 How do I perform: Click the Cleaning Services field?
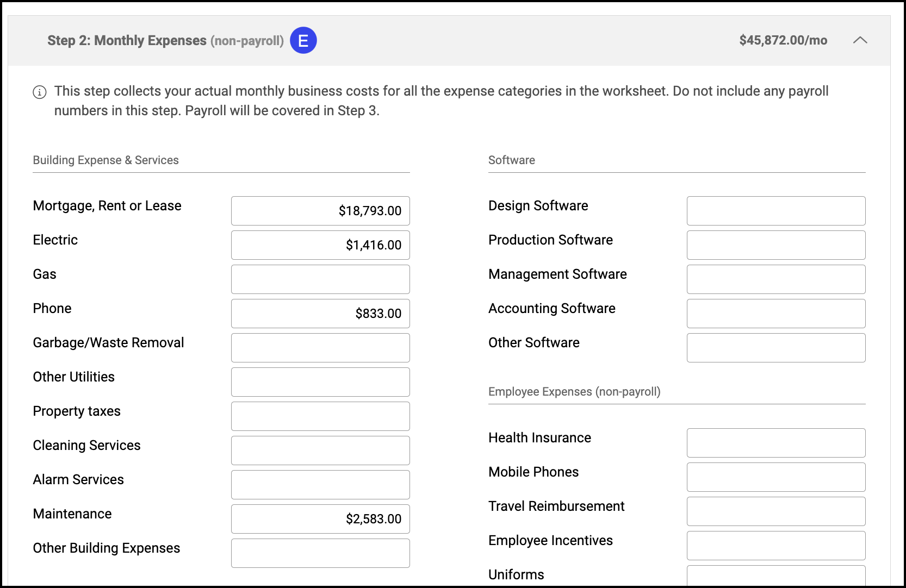tap(320, 451)
